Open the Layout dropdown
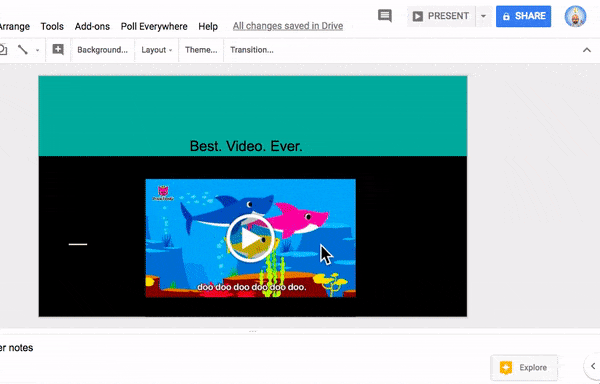The image size is (600, 384). coord(157,50)
